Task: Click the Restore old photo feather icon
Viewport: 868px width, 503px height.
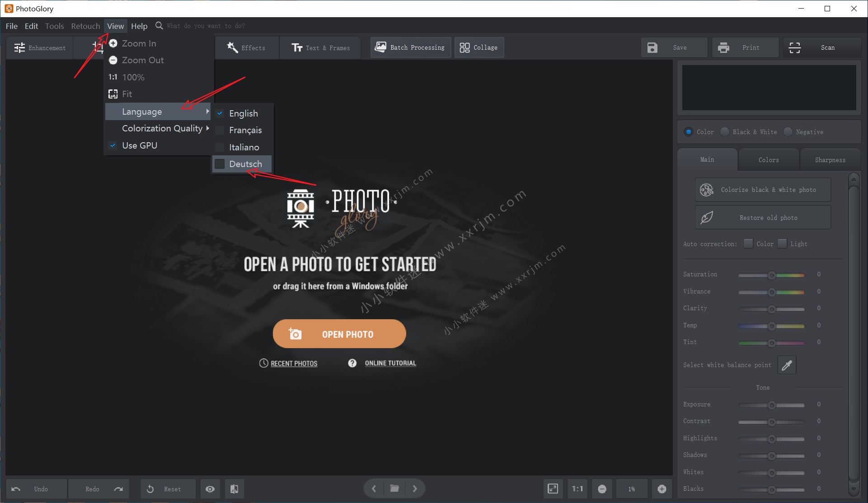Action: (707, 218)
